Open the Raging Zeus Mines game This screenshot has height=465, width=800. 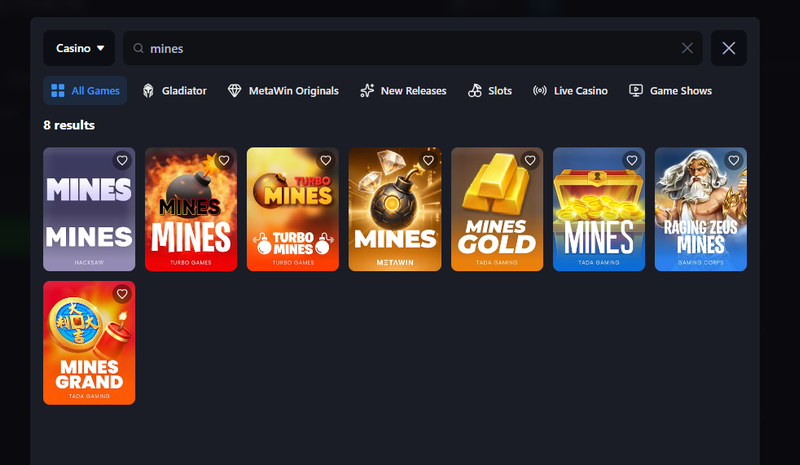click(701, 209)
